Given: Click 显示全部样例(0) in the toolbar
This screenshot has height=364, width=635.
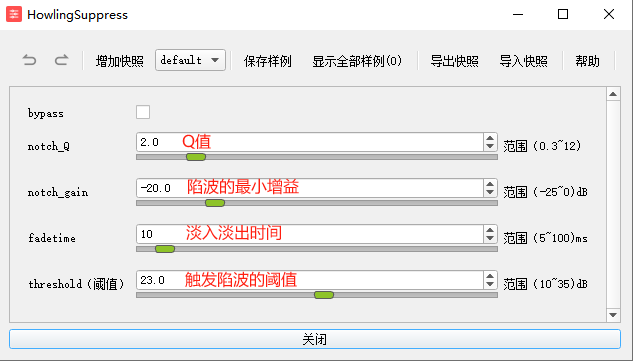Looking at the screenshot, I should [357, 61].
